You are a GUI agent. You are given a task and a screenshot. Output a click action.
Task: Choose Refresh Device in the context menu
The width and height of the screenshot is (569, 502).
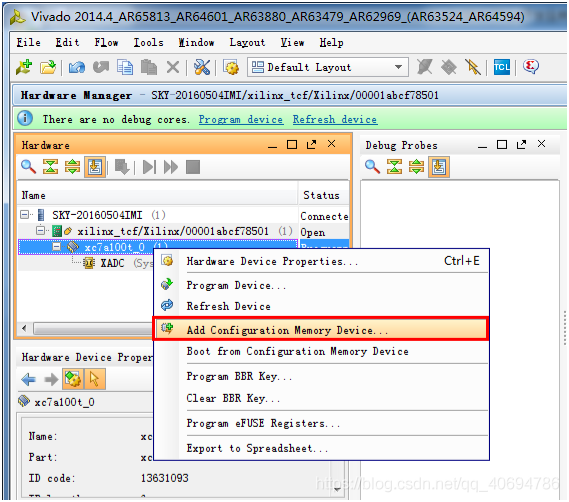[321, 306]
